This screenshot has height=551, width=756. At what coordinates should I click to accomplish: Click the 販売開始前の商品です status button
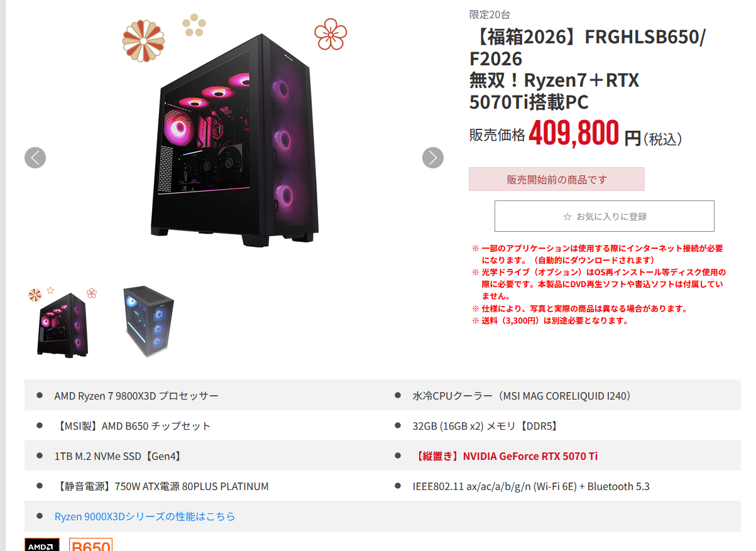point(557,179)
